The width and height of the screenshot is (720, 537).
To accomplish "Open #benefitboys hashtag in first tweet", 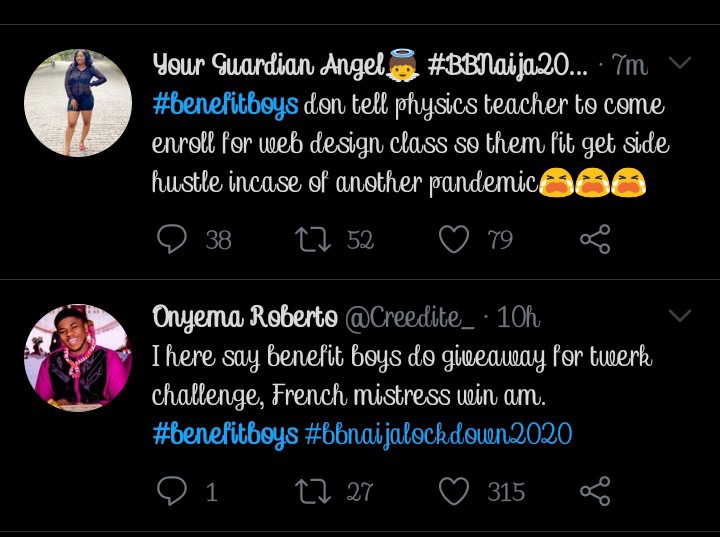I will tap(225, 106).
